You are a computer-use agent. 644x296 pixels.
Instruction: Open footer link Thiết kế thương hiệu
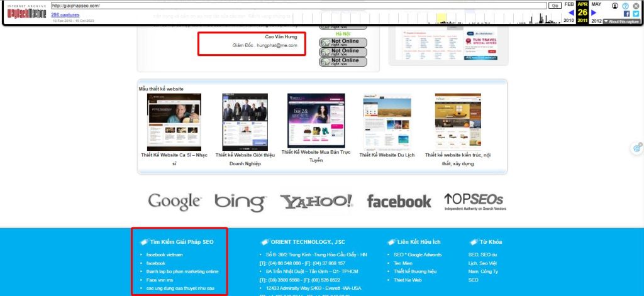tap(415, 271)
